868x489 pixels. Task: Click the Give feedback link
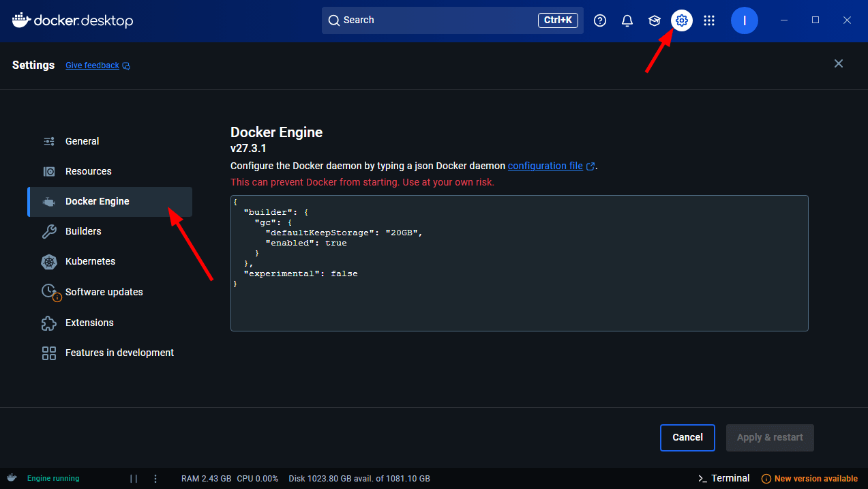tap(92, 65)
